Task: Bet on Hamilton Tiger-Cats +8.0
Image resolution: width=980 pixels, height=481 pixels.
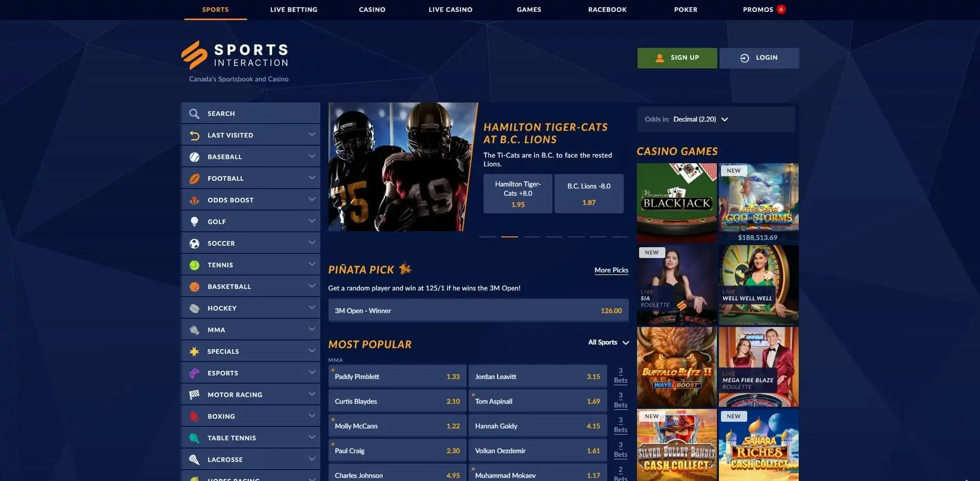Action: (x=518, y=194)
